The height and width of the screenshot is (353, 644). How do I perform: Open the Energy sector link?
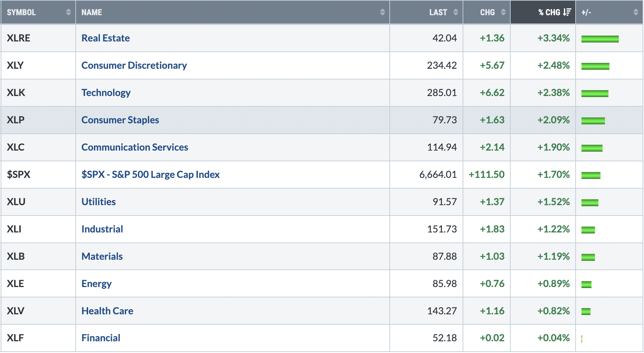(96, 284)
